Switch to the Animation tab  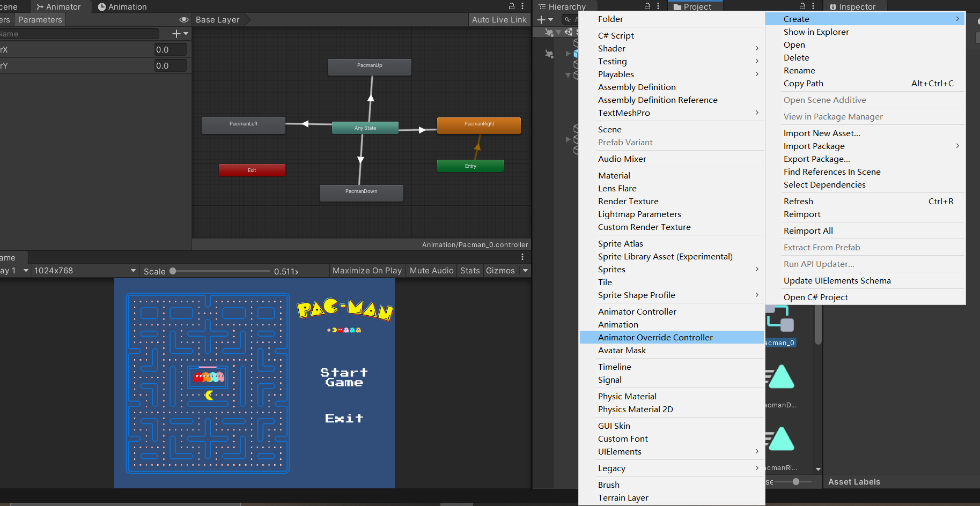tap(122, 6)
